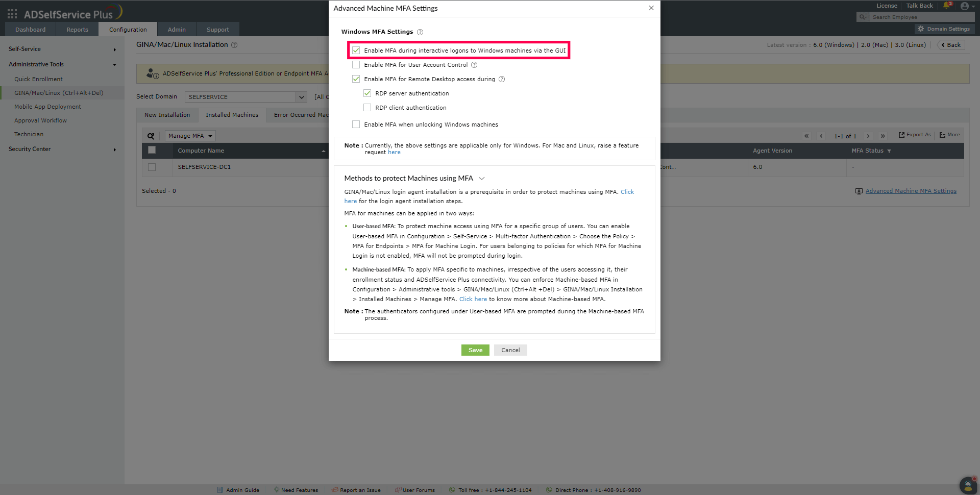
Task: Toggle MFA for Remote Desktop access checkbox
Action: pyautogui.click(x=356, y=79)
